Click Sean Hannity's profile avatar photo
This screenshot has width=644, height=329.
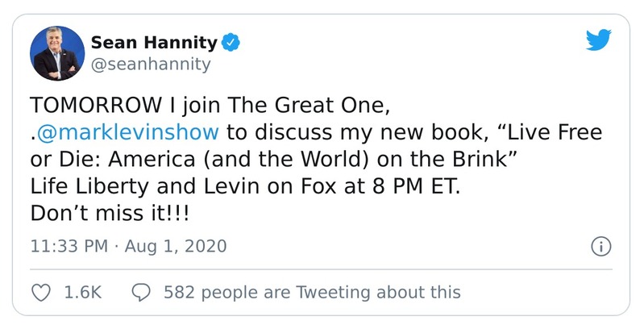point(57,53)
